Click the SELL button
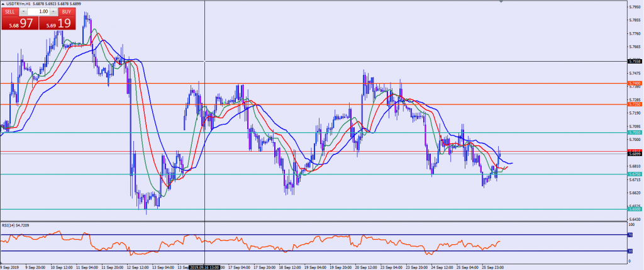Screen dimensions: 644x270 [10, 12]
